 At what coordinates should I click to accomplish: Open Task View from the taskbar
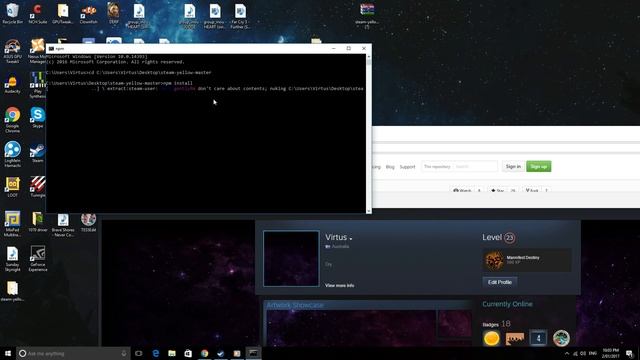tap(139, 353)
